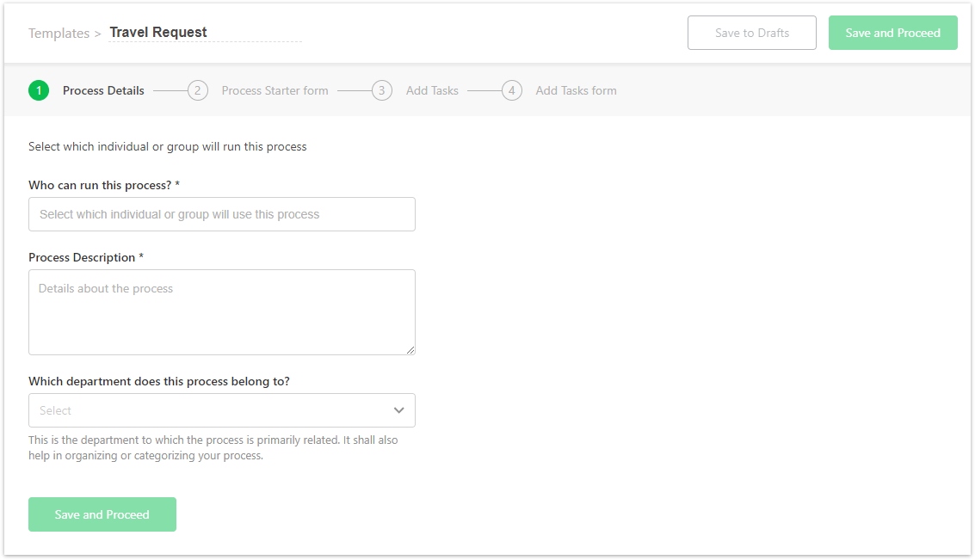Click into Process Description textarea
This screenshot has width=975, height=560.
222,312
